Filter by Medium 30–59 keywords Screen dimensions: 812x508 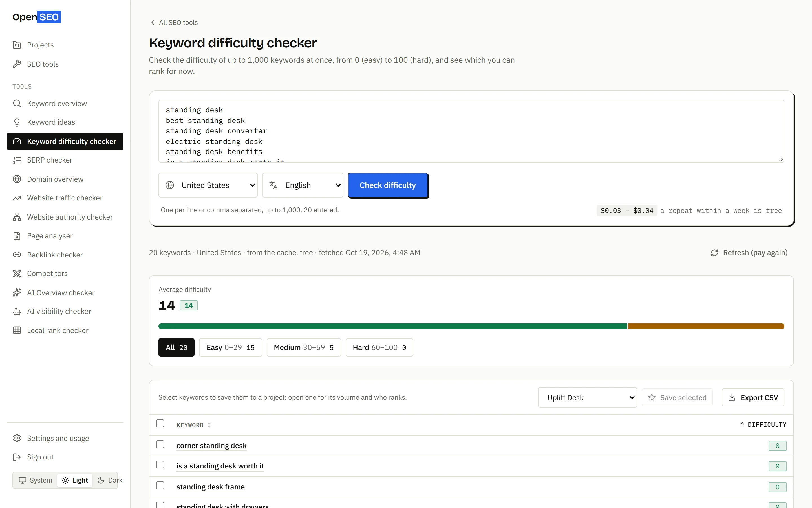tap(304, 347)
